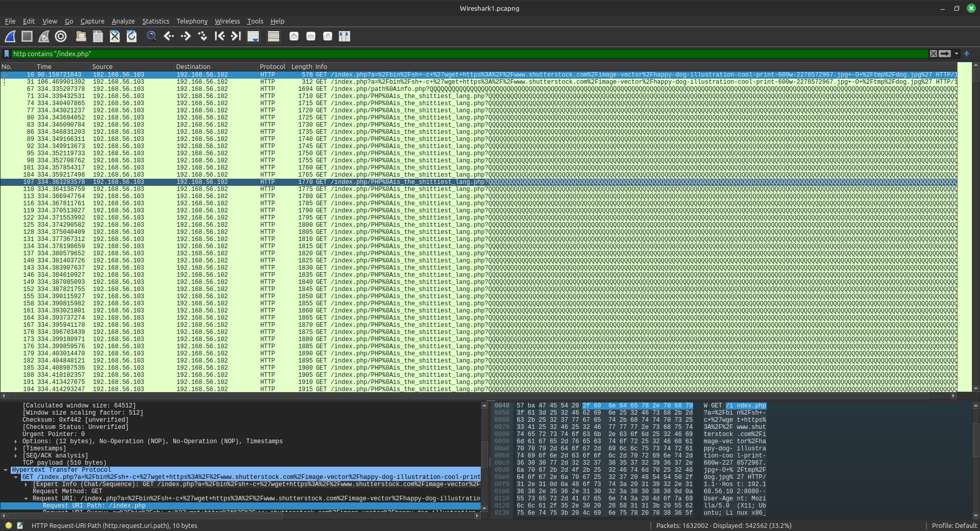Expand the [Timestamps] tree item
Image resolution: width=980 pixels, height=531 pixels.
[16, 448]
